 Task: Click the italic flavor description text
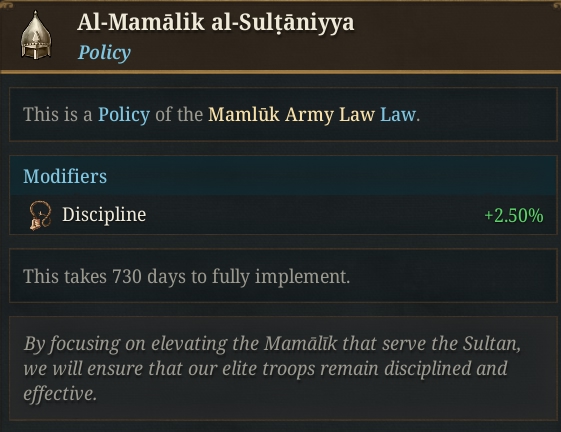click(x=272, y=368)
